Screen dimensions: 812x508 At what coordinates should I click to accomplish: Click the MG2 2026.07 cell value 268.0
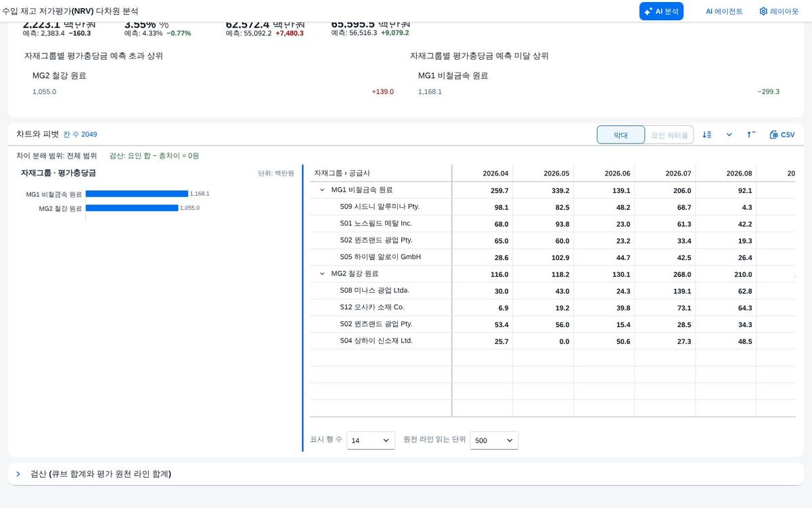point(683,274)
